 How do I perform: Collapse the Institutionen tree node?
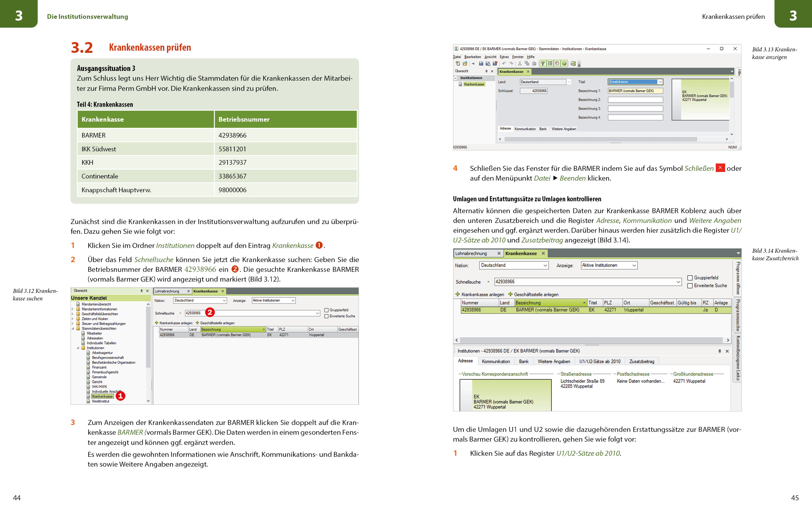[x=456, y=78]
